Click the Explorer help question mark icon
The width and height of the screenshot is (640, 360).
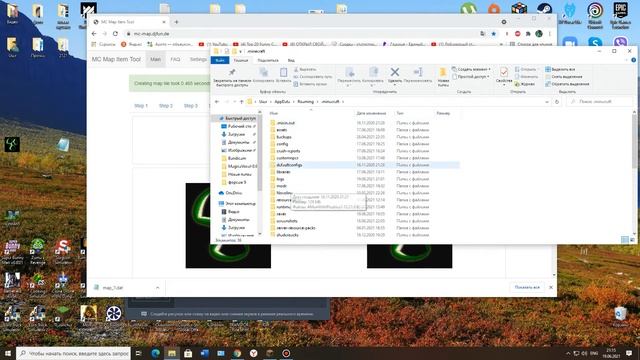coord(633,60)
